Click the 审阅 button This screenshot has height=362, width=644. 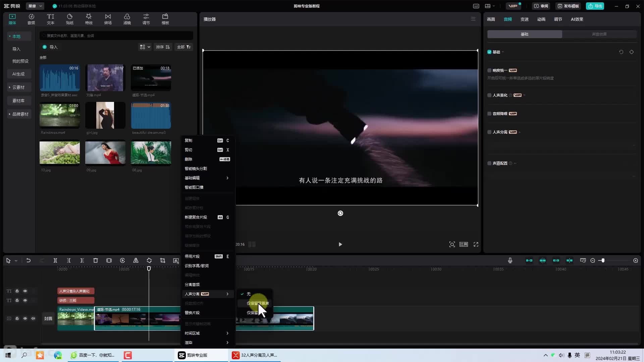point(541,6)
